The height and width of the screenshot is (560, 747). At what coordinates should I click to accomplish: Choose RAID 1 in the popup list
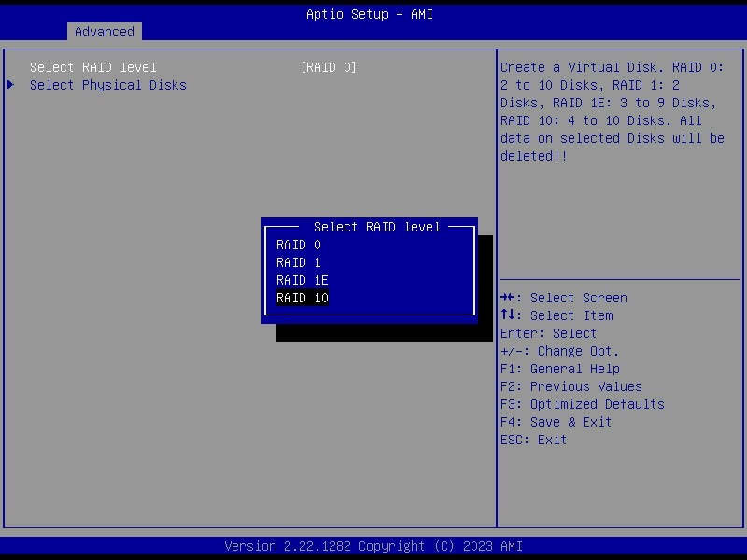(x=299, y=262)
